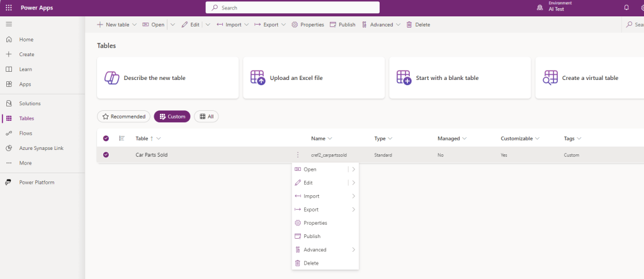The width and height of the screenshot is (644, 279).
Task: Click the top Search input box
Action: coord(293,8)
